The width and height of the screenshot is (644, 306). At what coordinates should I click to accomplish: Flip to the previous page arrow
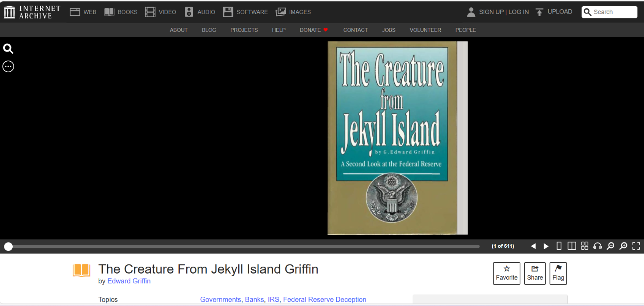point(533,246)
